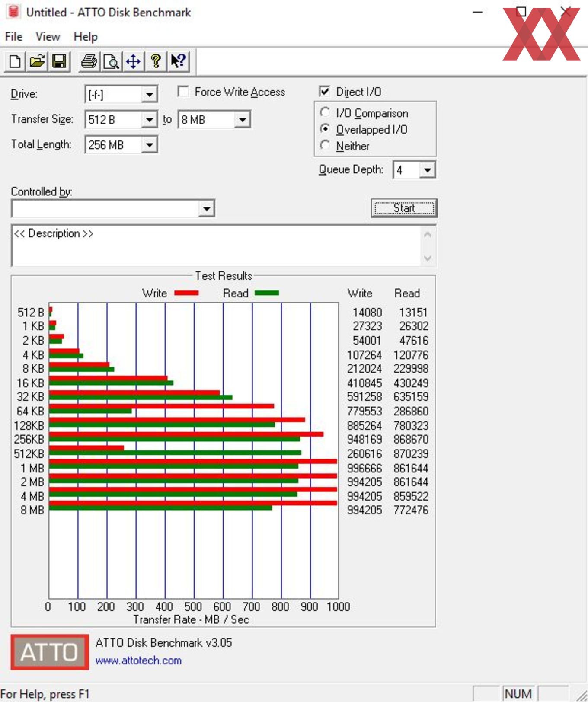Click the 64 KB row label

[x=30, y=411]
